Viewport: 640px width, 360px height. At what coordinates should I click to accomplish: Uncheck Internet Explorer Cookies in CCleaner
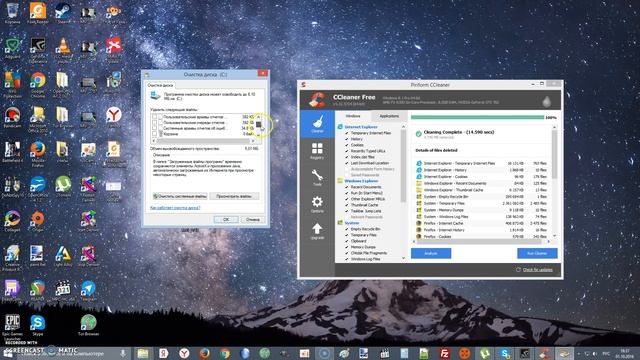click(x=347, y=145)
